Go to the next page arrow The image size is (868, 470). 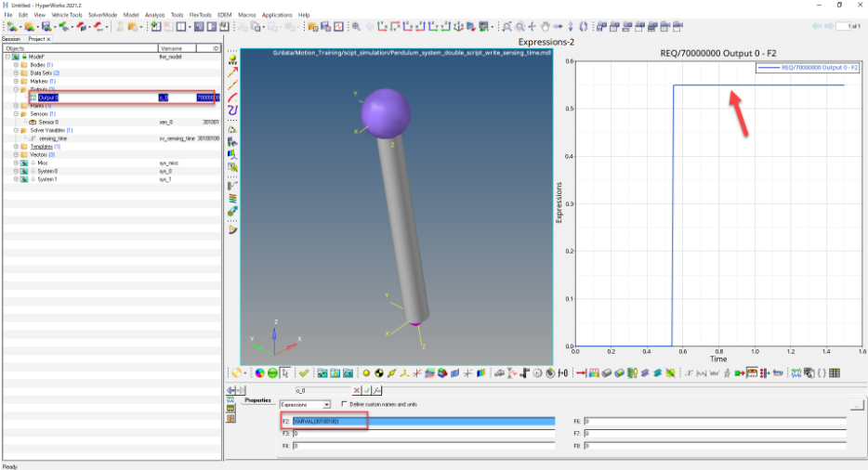click(x=829, y=27)
